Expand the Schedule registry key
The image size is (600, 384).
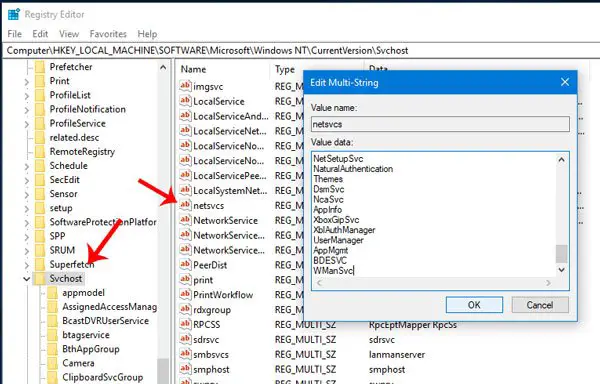click(26, 166)
